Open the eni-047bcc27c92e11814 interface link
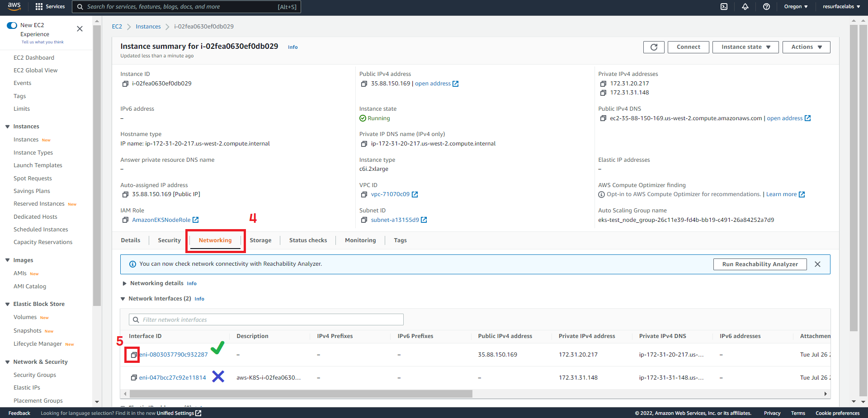868x418 pixels. (173, 378)
